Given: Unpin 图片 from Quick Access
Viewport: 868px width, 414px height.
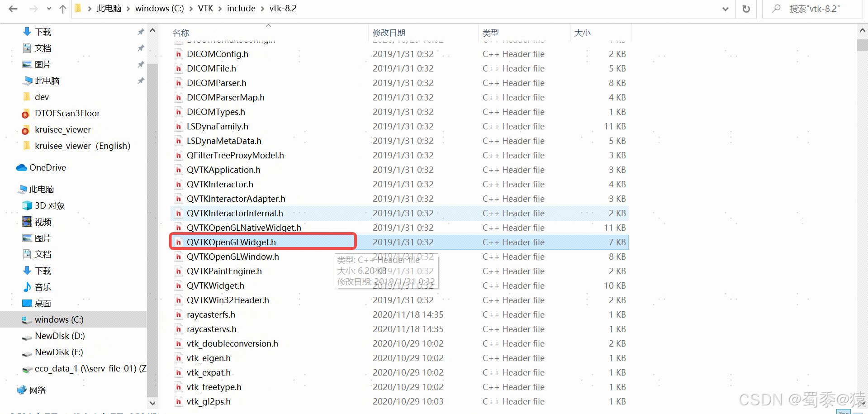Looking at the screenshot, I should pyautogui.click(x=141, y=64).
